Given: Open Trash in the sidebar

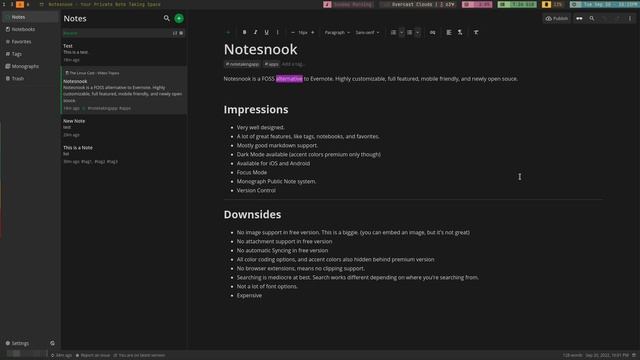Looking at the screenshot, I should point(30,78).
